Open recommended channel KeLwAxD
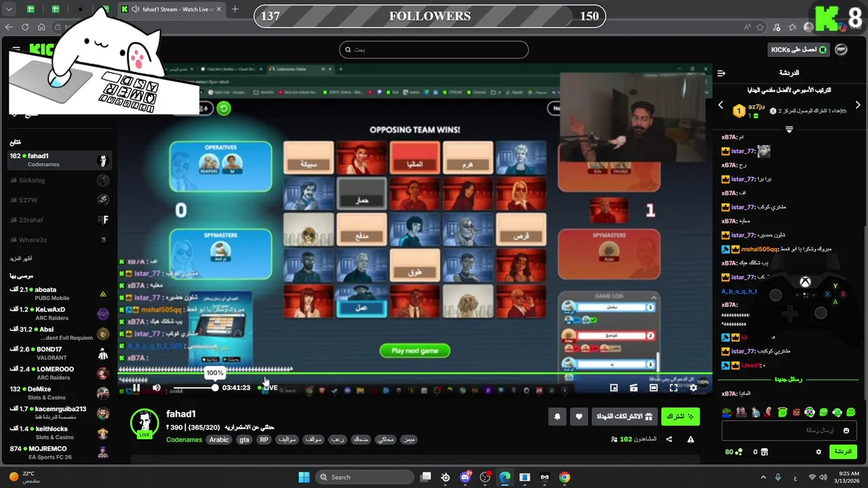868x488 pixels. (x=60, y=313)
